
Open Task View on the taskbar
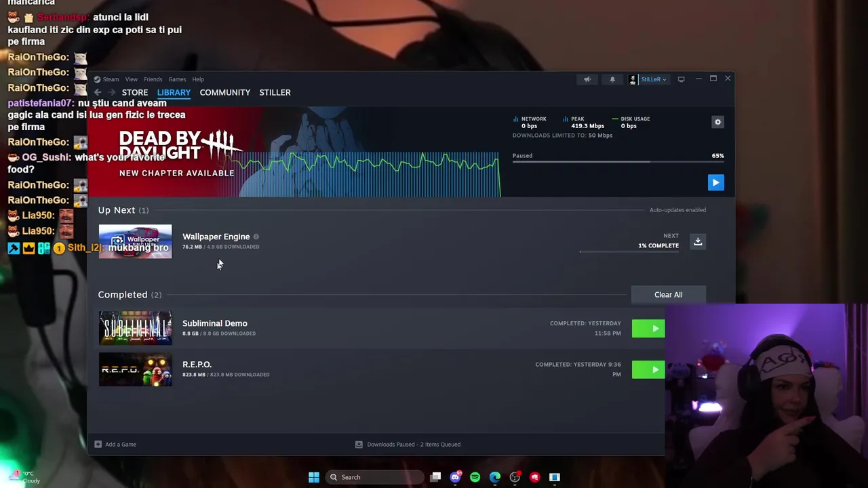pyautogui.click(x=435, y=477)
